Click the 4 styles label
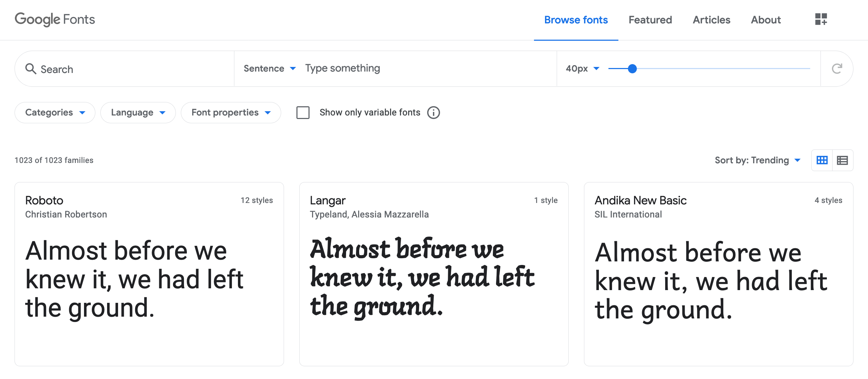The height and width of the screenshot is (379, 868). click(828, 200)
